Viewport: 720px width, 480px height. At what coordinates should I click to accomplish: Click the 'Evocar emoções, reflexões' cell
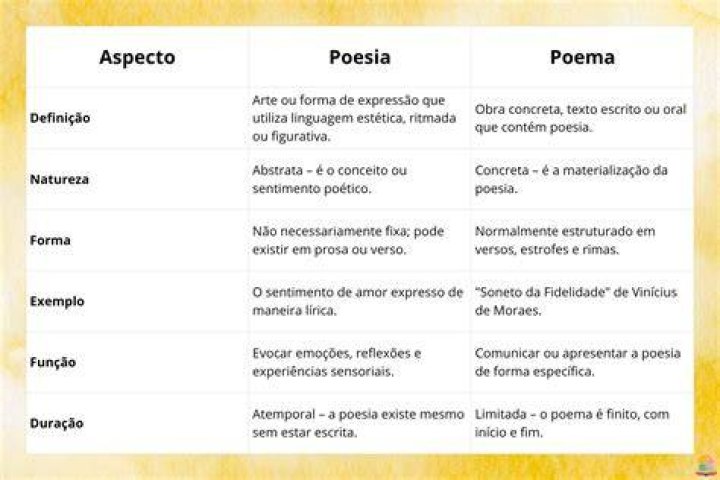click(337, 362)
